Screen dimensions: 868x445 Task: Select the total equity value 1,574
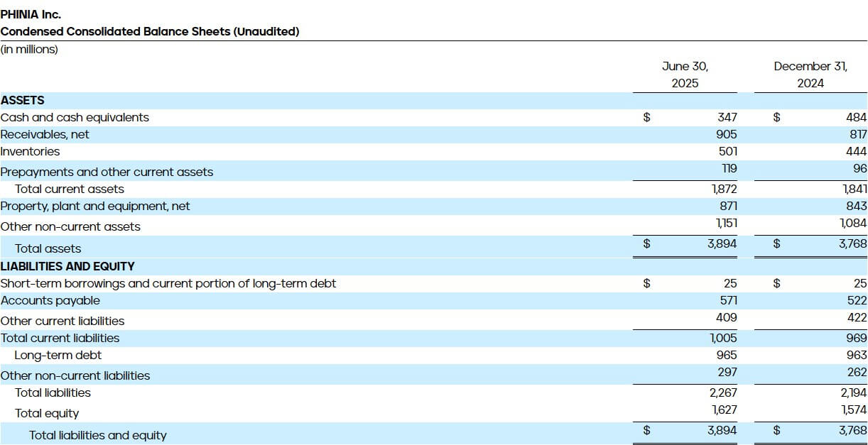[x=855, y=410]
